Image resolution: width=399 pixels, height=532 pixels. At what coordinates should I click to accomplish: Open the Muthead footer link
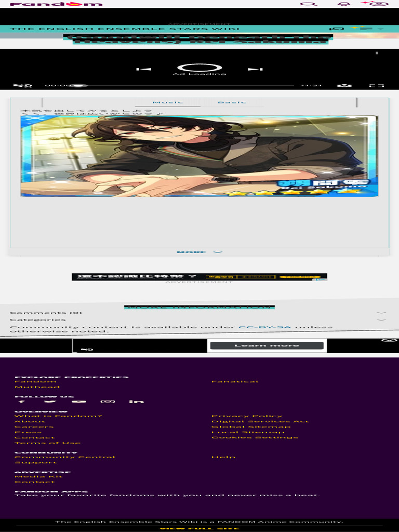(x=37, y=387)
